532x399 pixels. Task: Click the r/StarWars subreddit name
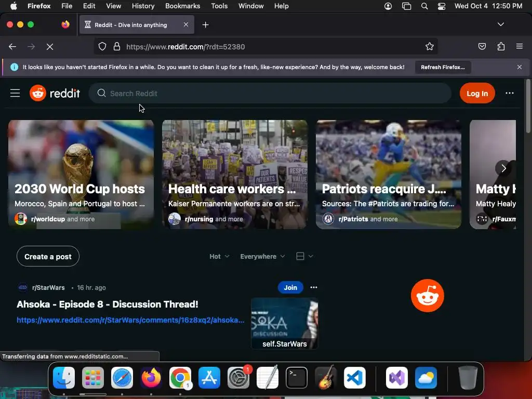[48, 288]
